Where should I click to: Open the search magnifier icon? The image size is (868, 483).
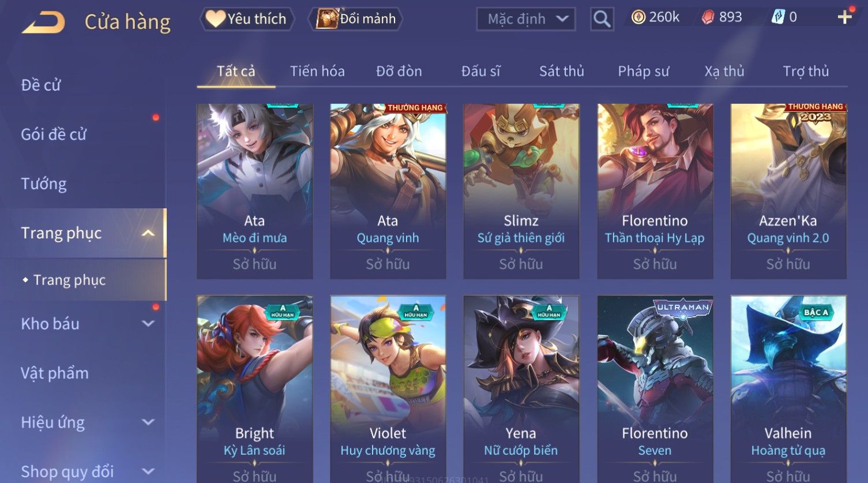click(x=602, y=19)
